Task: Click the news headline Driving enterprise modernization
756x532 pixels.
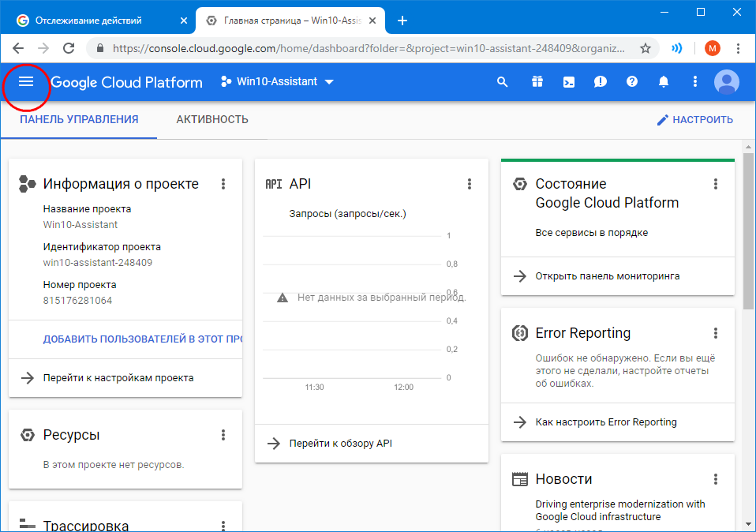Action: (620, 511)
